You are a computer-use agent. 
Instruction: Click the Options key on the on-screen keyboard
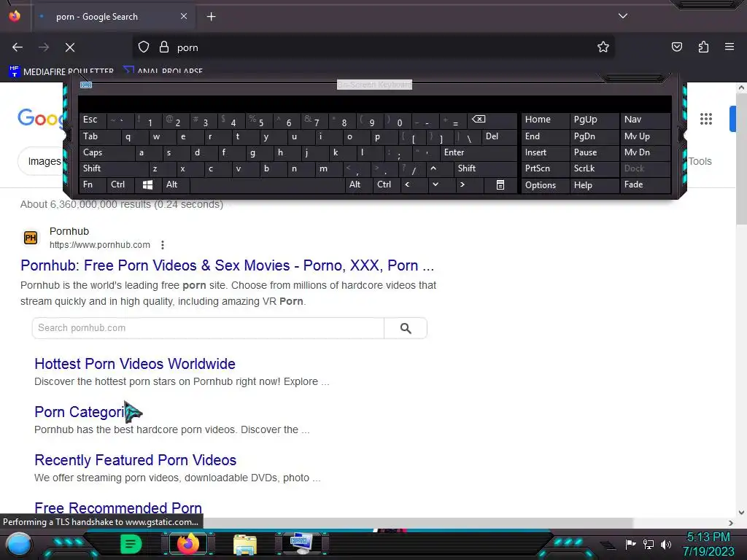pyautogui.click(x=545, y=184)
